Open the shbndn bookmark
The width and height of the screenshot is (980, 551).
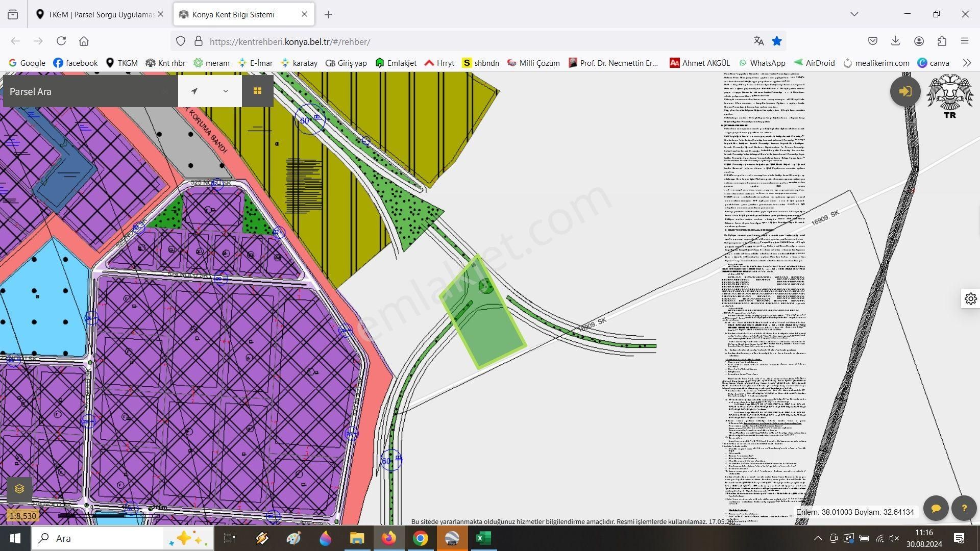(x=481, y=63)
